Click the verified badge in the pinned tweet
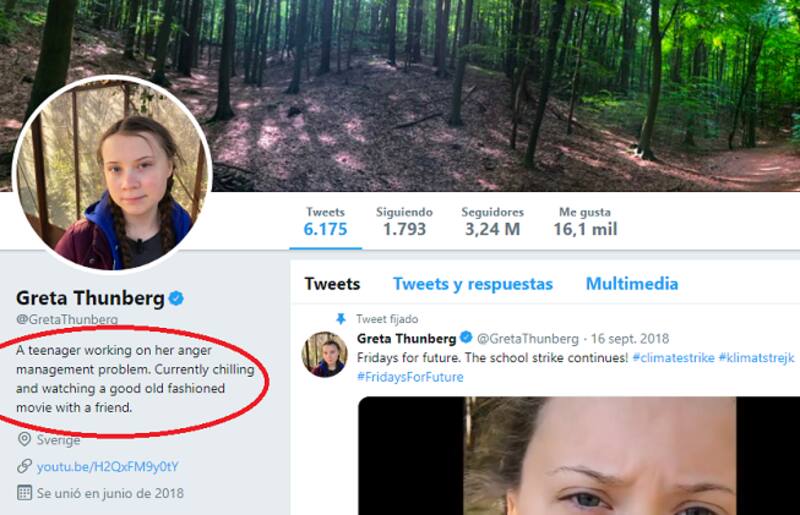The width and height of the screenshot is (800, 515). pyautogui.click(x=466, y=338)
